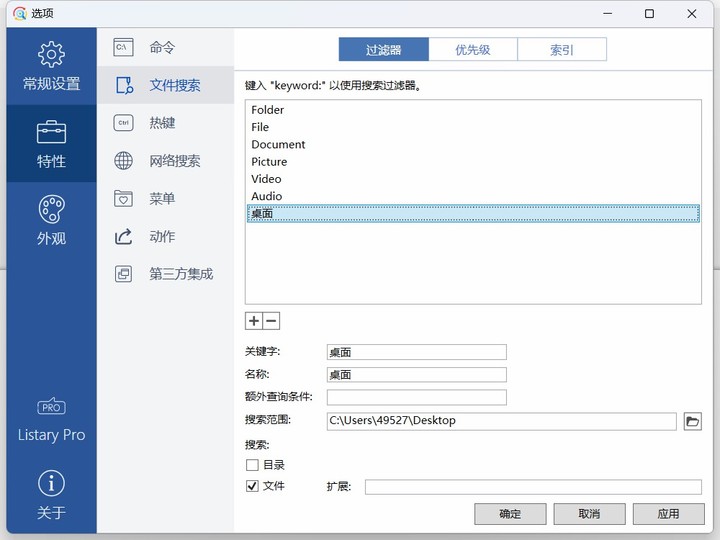Remove selected filter with minus button

click(x=271, y=321)
